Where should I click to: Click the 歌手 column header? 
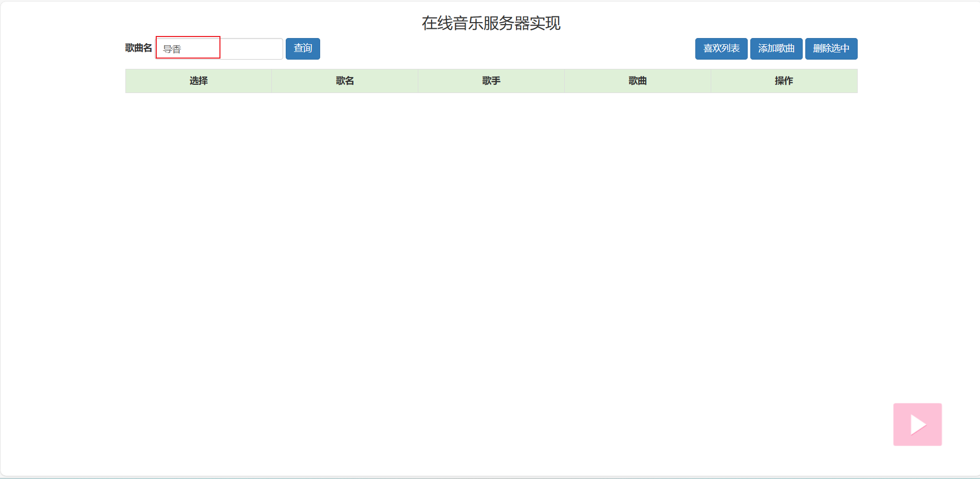[x=491, y=81]
